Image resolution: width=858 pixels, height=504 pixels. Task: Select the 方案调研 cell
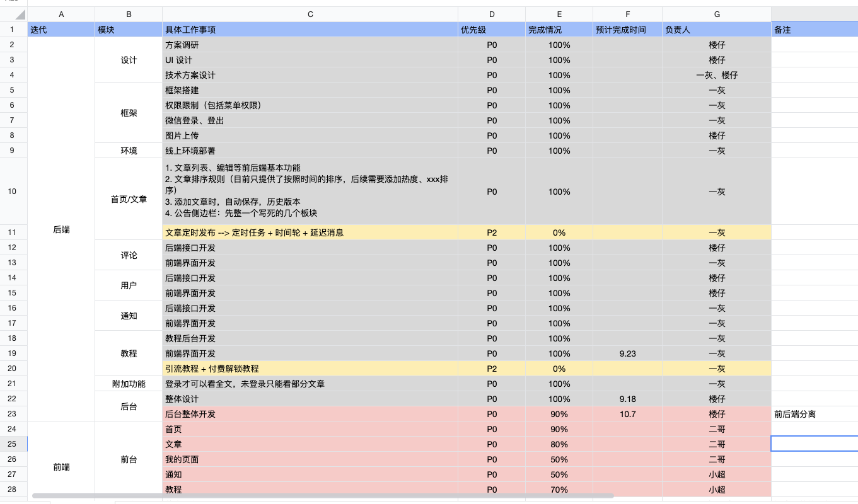tap(310, 45)
